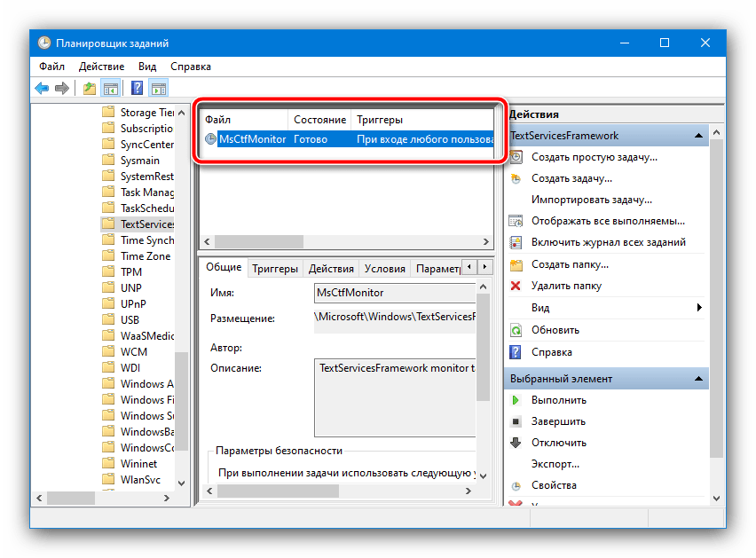Click Создать простую задачу action text
The height and width of the screenshot is (558, 756).
(x=594, y=157)
